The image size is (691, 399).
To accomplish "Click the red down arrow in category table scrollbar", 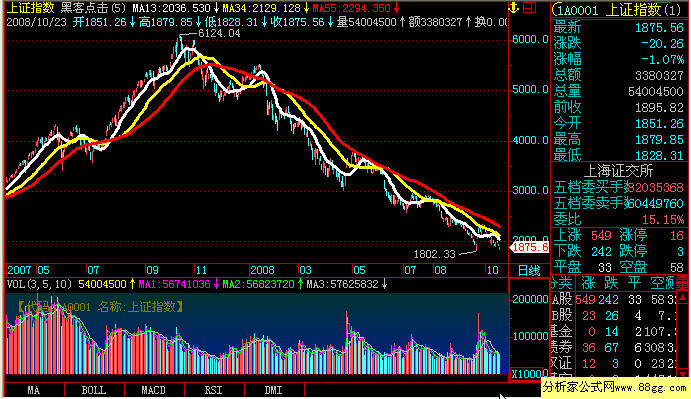I will click(683, 374).
